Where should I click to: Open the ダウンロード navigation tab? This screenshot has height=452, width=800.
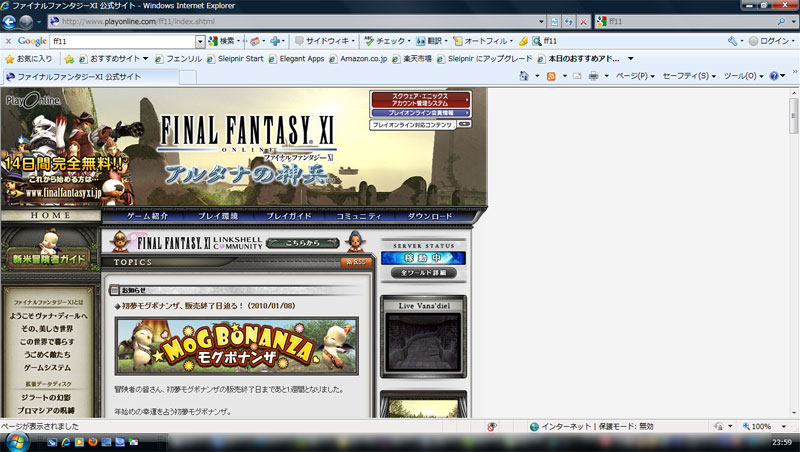pos(430,216)
